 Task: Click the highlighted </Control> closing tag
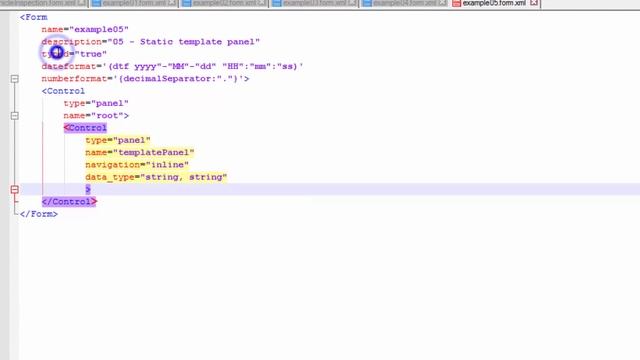[69, 202]
